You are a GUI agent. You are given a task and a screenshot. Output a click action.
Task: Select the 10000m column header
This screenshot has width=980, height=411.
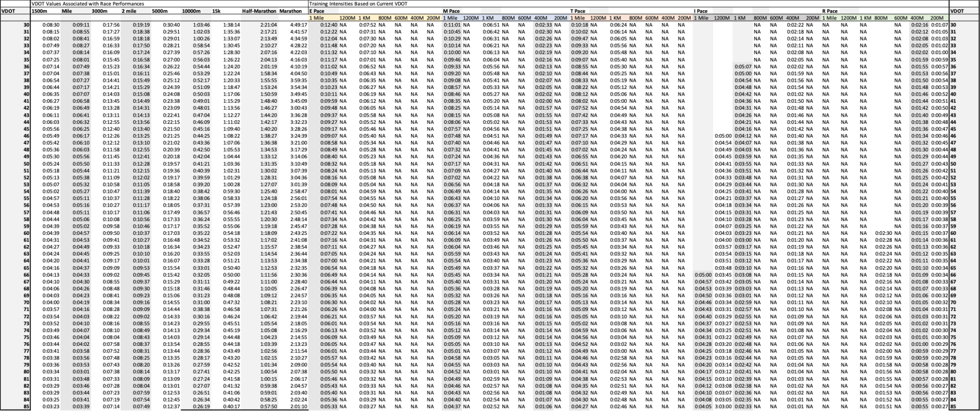tap(191, 11)
